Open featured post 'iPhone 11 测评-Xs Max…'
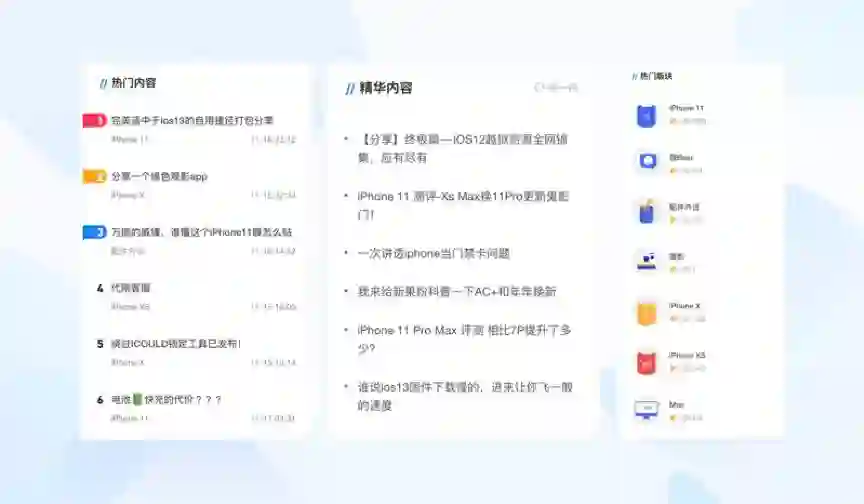Screen dimensions: 864x504 point(463,205)
